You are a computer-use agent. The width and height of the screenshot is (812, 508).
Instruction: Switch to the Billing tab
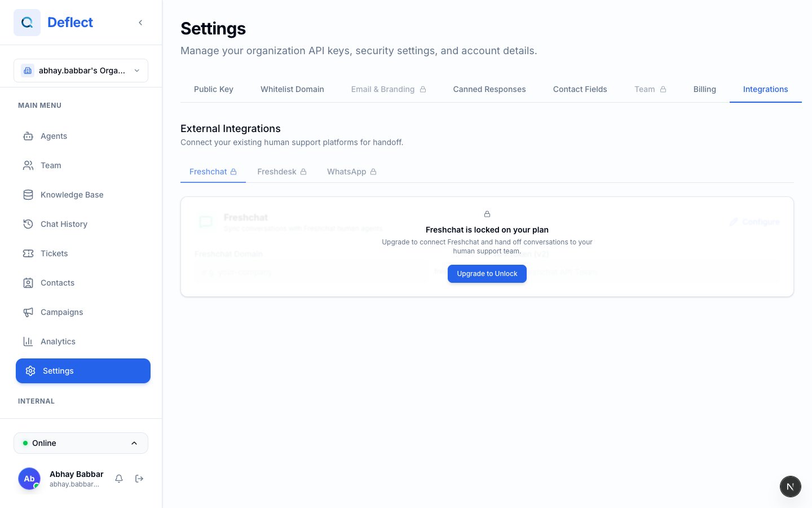point(705,89)
